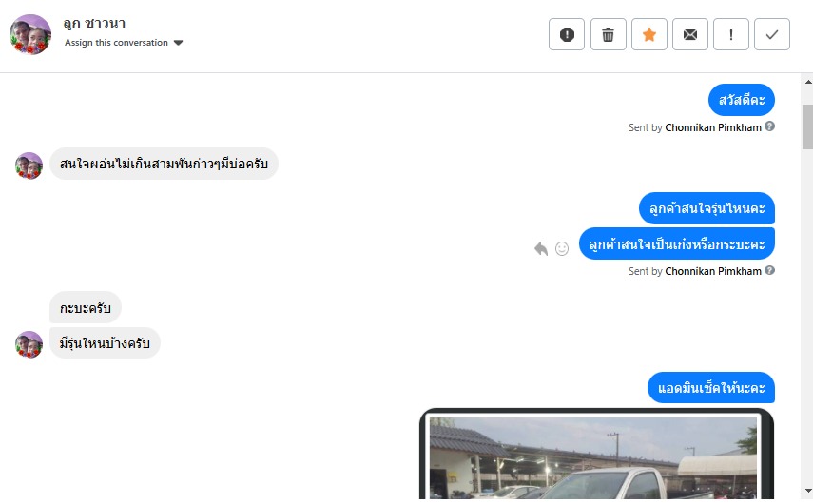Screen dimensions: 813x504
Task: Click scrollbar down arrow in chat
Action: pos(808,490)
